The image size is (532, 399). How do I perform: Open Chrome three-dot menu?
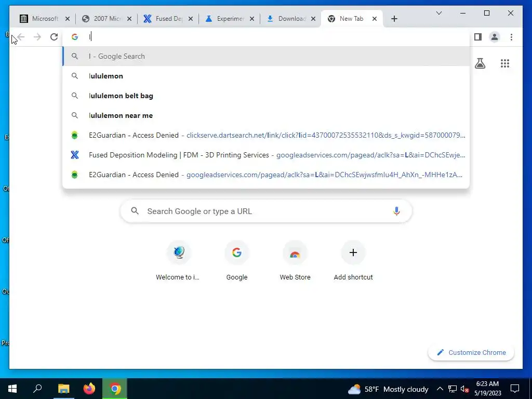pos(511,37)
